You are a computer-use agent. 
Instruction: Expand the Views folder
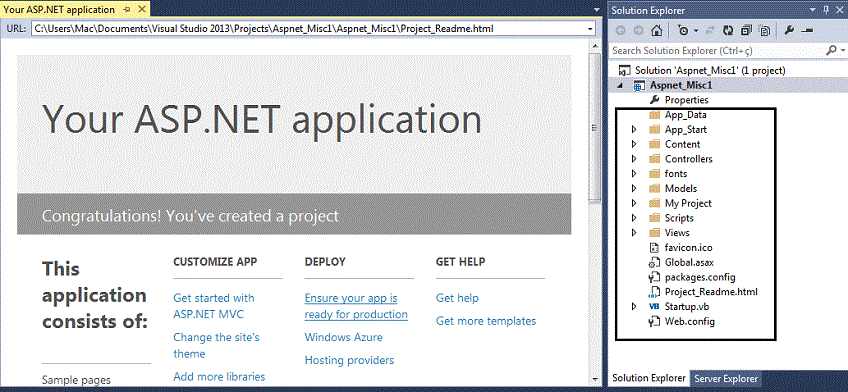point(634,232)
